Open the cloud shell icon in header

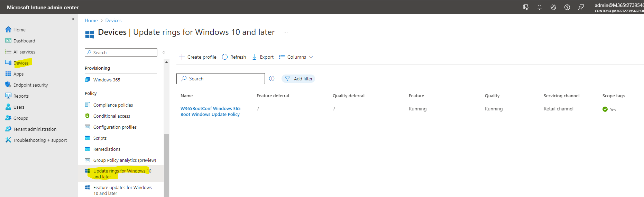[526, 7]
